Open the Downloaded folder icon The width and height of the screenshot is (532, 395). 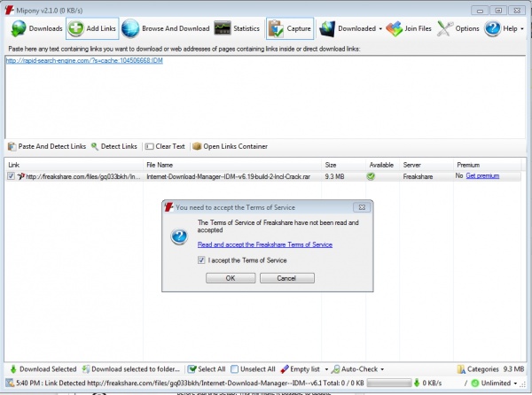point(327,29)
